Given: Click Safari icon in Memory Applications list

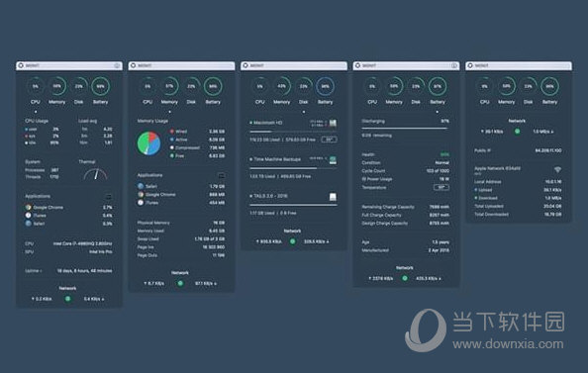Looking at the screenshot, I should click(141, 186).
